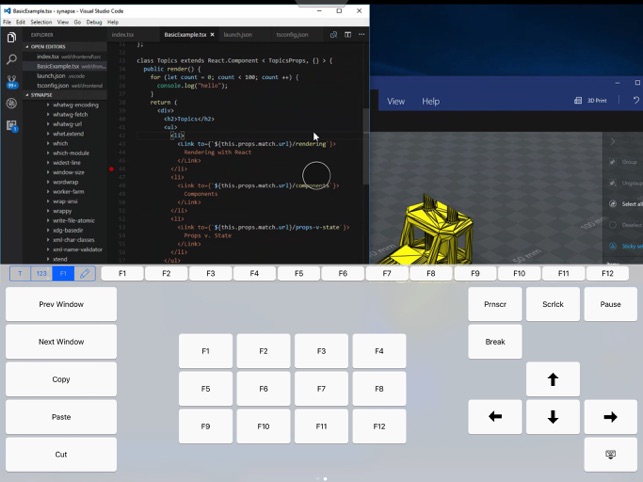
Task: Open Source Control view with 99+ badge
Action: pos(11,81)
